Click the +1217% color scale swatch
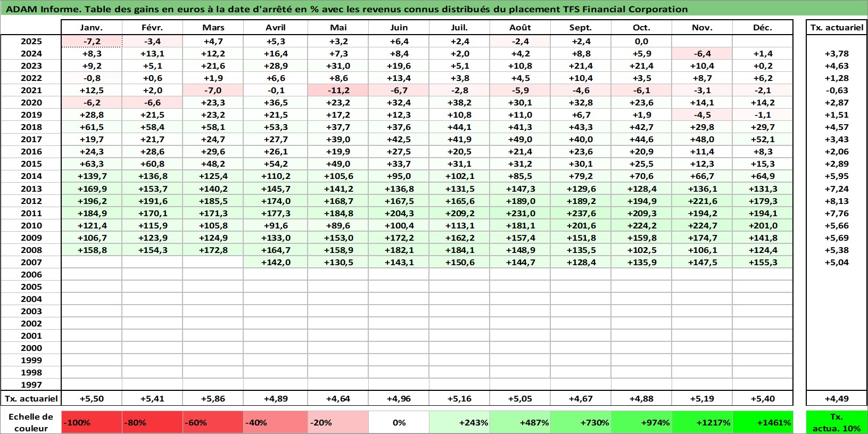The height and width of the screenshot is (434, 868). (x=702, y=422)
